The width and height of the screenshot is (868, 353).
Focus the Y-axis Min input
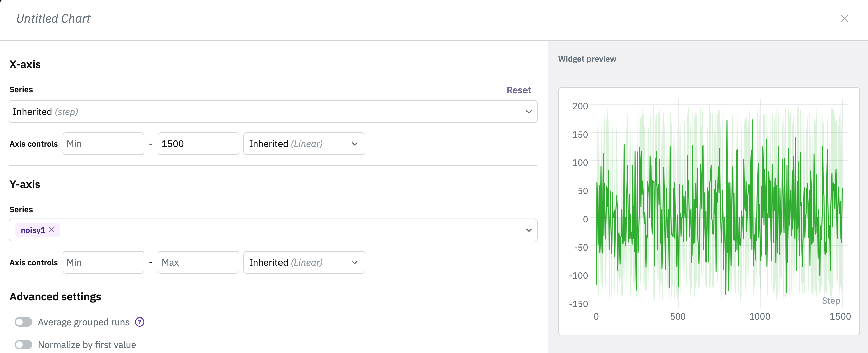click(104, 262)
